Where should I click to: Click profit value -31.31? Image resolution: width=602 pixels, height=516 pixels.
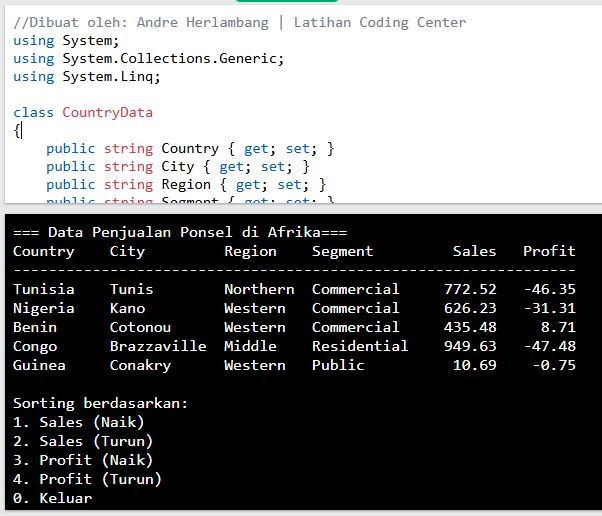pyautogui.click(x=550, y=308)
